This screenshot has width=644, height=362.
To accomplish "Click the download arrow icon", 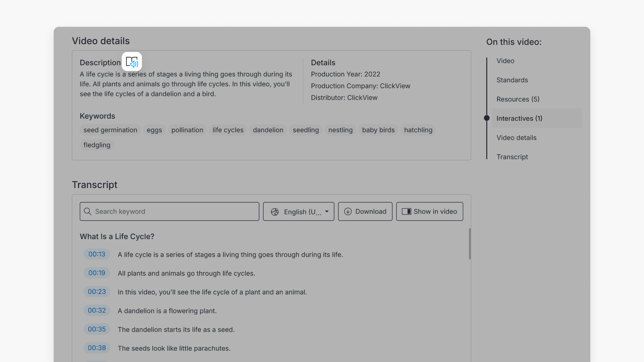I will (x=348, y=212).
